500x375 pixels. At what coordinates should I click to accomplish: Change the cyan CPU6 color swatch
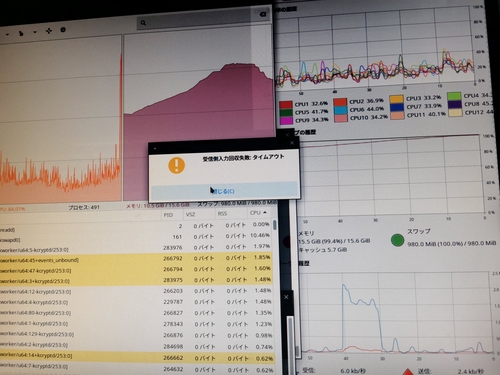point(340,110)
